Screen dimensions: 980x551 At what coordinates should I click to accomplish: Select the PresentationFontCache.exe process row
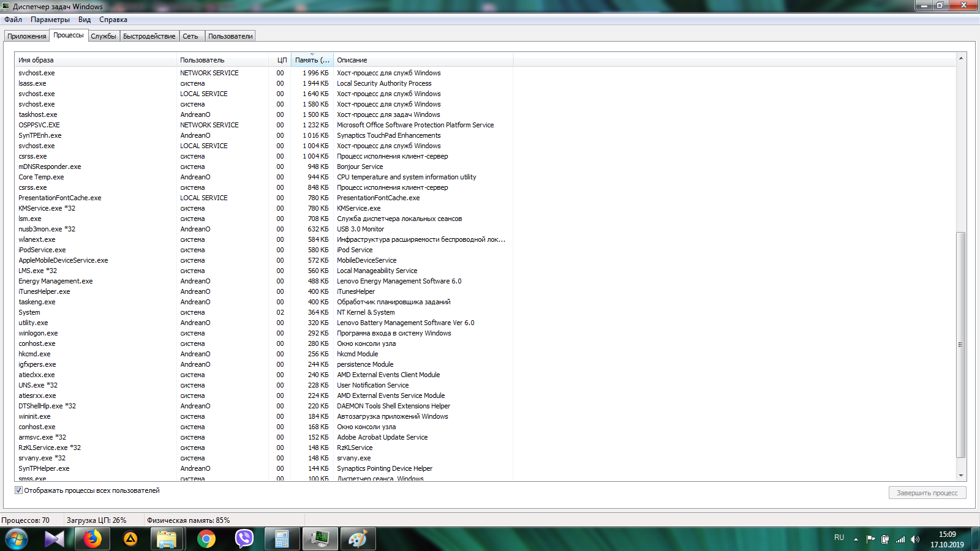coord(263,198)
